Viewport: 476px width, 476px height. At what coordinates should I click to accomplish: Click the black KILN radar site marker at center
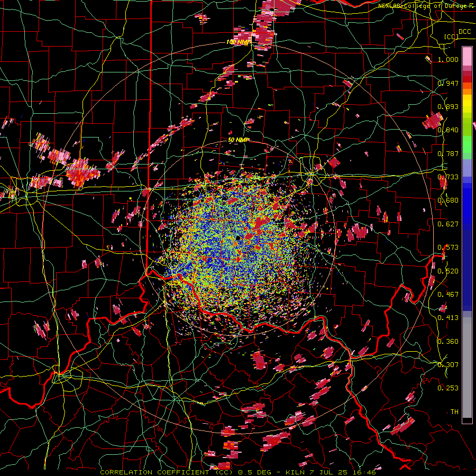point(239,237)
